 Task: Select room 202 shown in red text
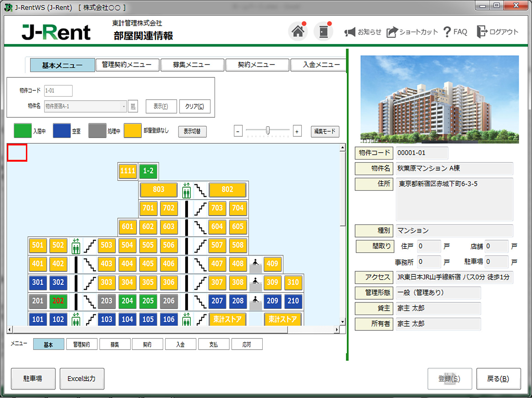click(x=58, y=301)
